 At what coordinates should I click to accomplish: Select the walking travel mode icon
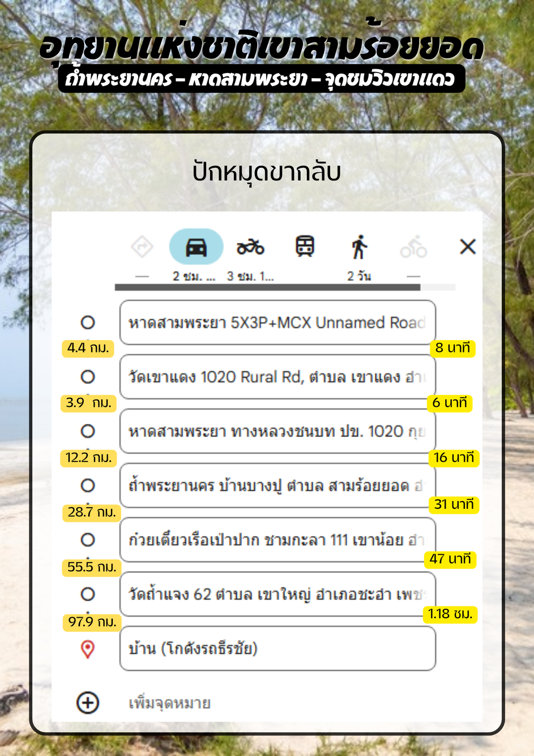(359, 247)
